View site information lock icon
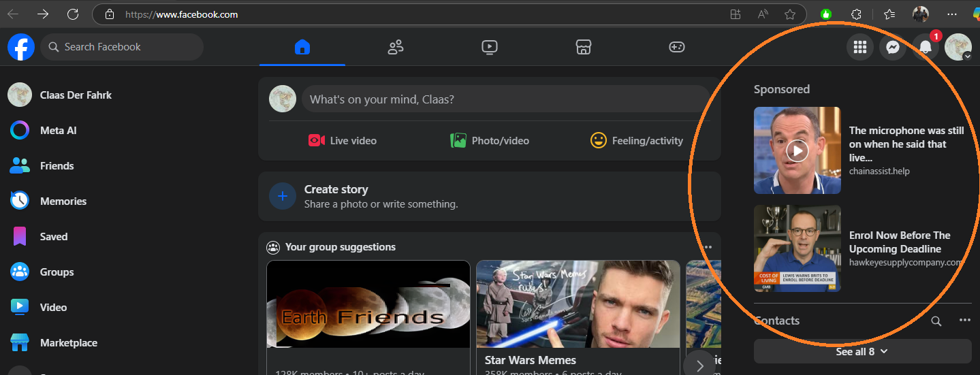Image resolution: width=980 pixels, height=375 pixels. pyautogui.click(x=109, y=14)
